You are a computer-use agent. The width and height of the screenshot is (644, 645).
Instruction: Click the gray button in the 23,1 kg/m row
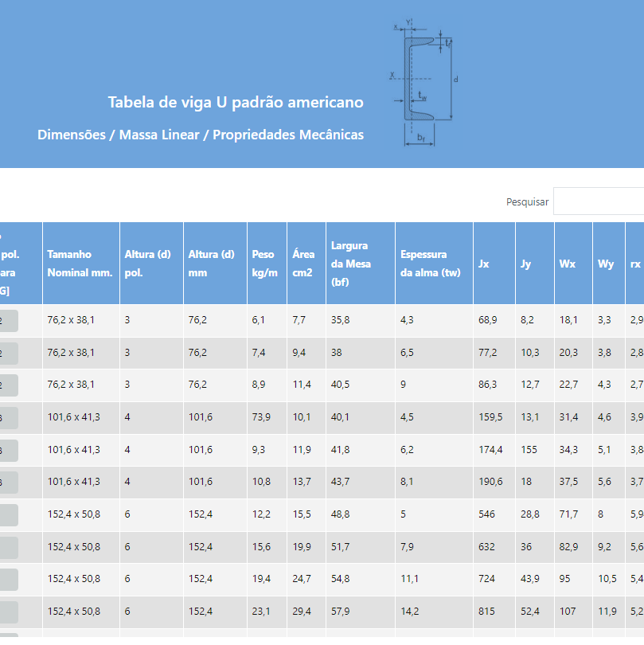click(9, 611)
